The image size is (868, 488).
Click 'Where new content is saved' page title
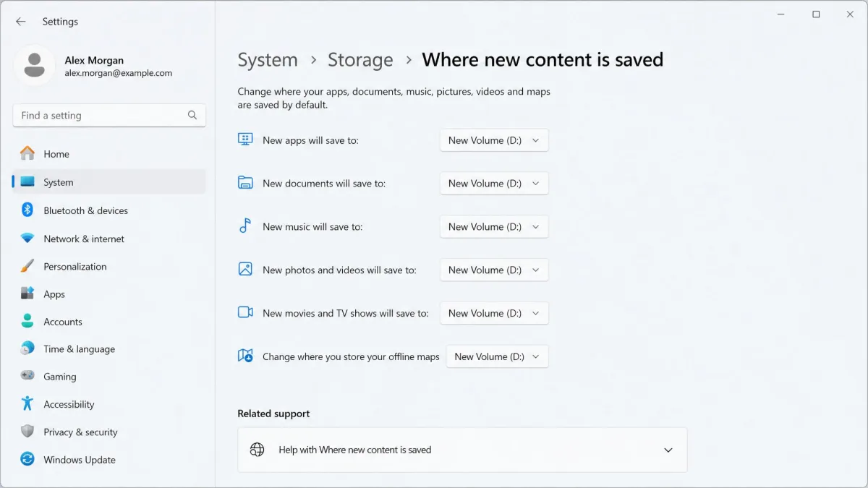point(542,60)
